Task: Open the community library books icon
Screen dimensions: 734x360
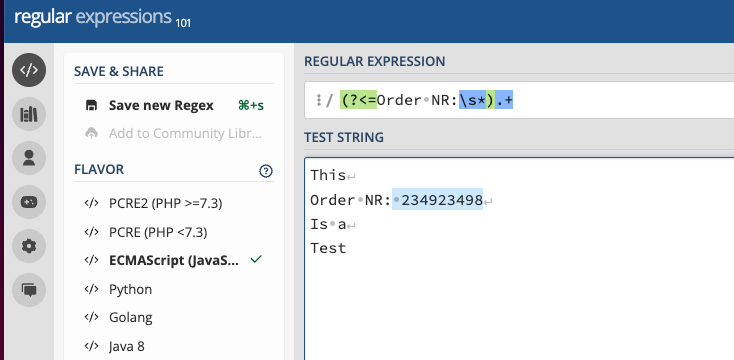Action: tap(29, 114)
